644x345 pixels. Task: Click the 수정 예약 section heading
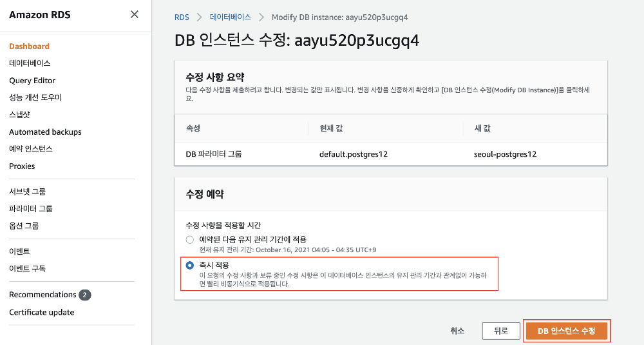(205, 194)
